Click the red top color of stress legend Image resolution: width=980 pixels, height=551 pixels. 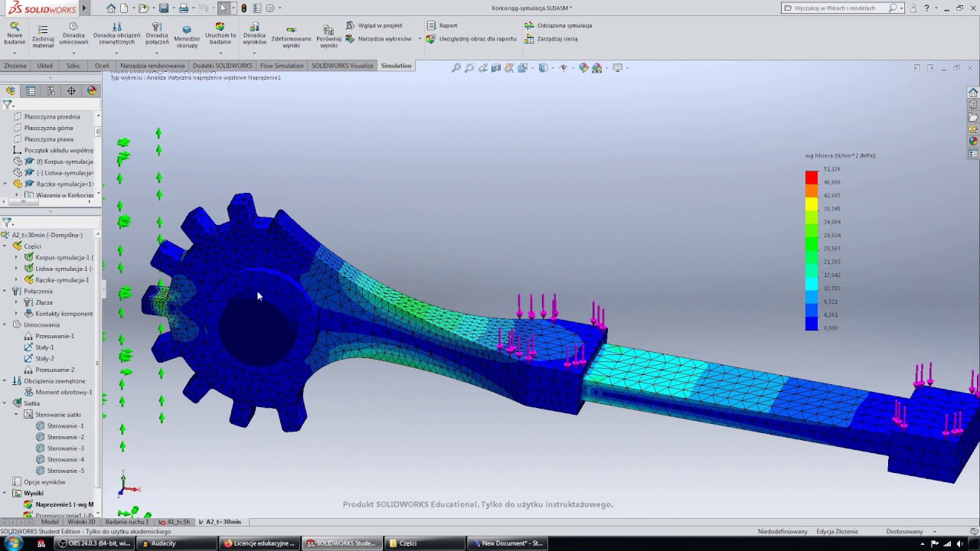pyautogui.click(x=812, y=178)
